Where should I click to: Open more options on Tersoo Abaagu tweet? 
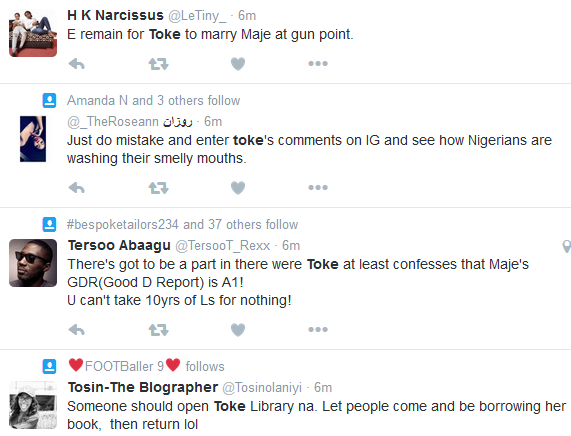coord(318,330)
